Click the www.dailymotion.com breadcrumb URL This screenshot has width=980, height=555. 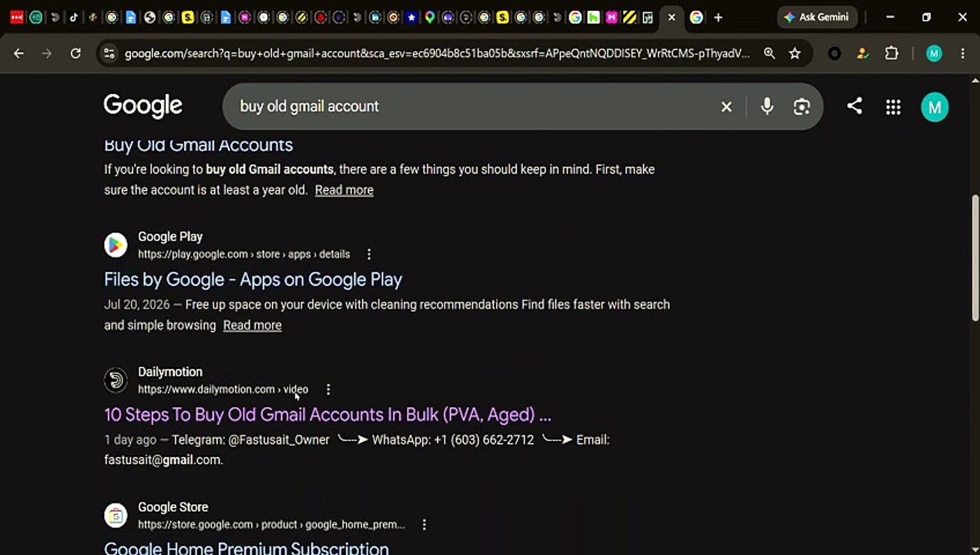coord(223,389)
